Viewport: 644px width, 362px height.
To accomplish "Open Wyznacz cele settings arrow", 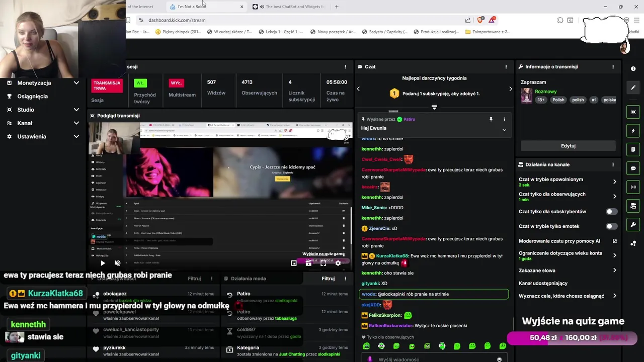I will pyautogui.click(x=615, y=296).
